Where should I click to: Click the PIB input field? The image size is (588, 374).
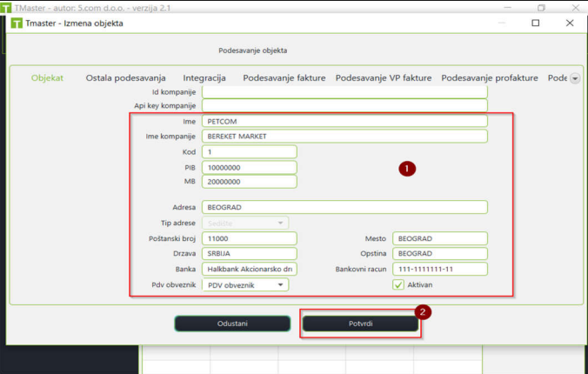pos(250,167)
